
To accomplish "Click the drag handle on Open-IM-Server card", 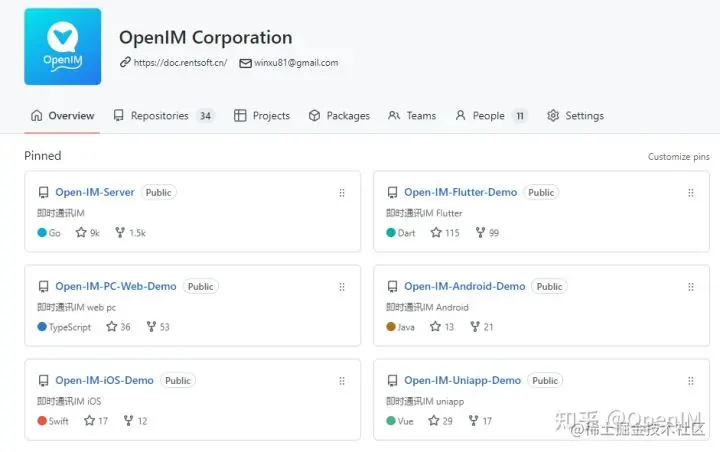I will click(x=342, y=193).
